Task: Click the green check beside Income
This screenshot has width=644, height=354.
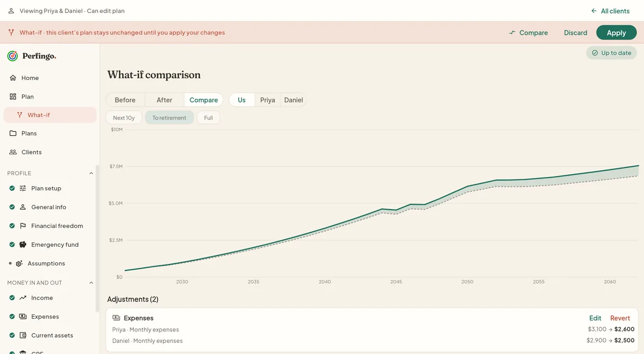Action: click(12, 298)
